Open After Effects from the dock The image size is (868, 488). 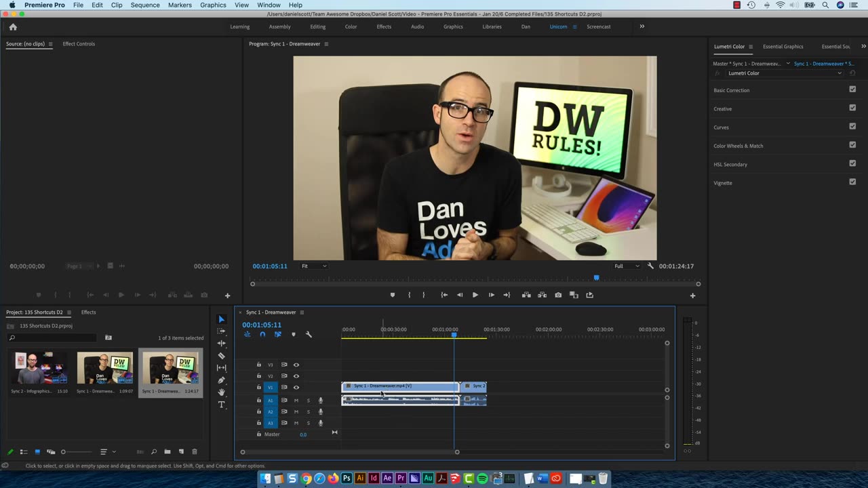point(387,479)
